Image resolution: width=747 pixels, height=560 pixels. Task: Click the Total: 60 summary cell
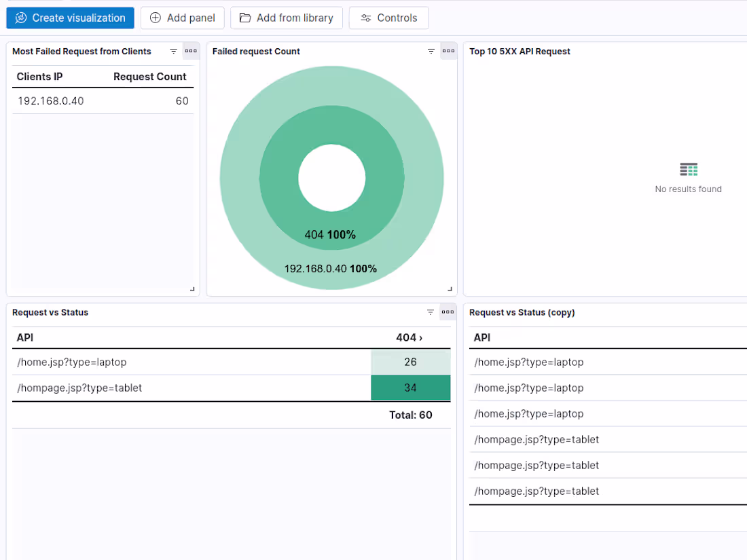411,415
